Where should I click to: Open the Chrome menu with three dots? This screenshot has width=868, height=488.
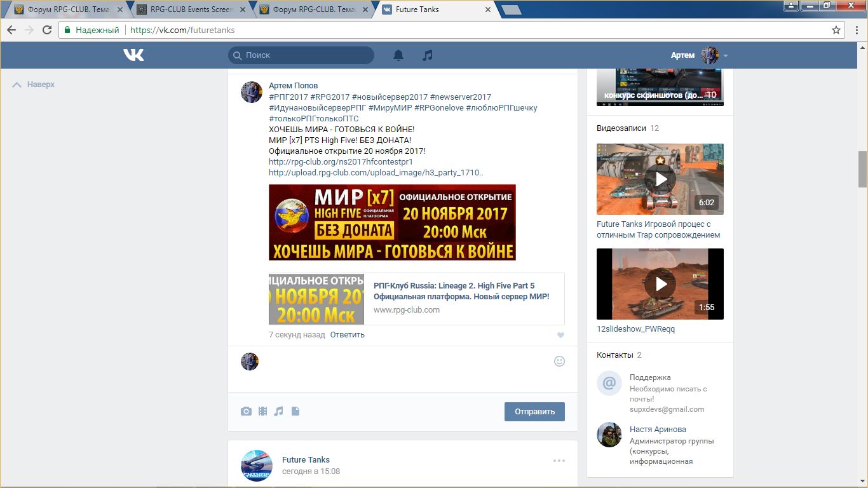point(857,30)
